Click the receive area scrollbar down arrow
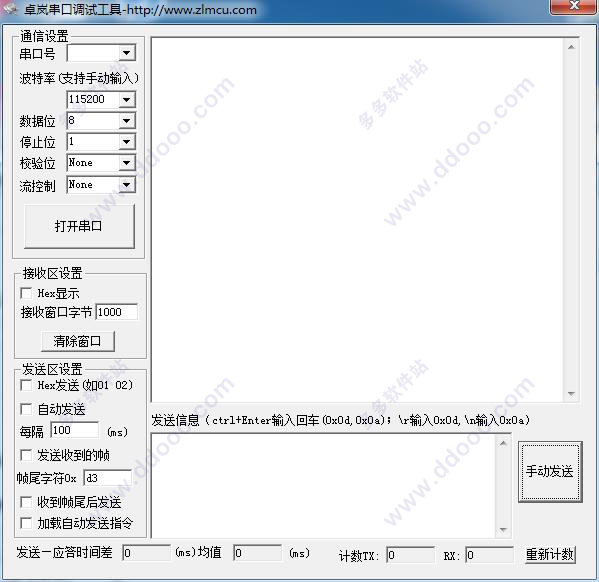 (571, 394)
